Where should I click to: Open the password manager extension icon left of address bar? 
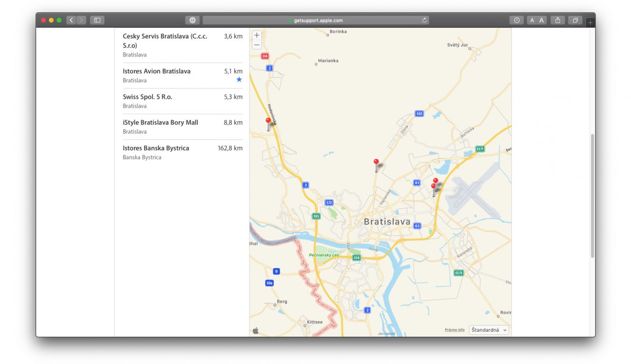192,20
